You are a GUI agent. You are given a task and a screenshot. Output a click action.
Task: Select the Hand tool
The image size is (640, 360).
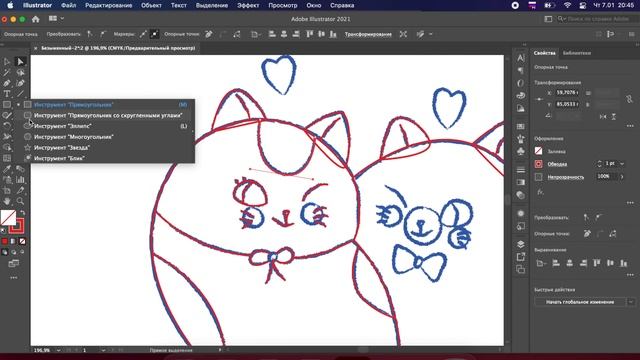click(7, 201)
